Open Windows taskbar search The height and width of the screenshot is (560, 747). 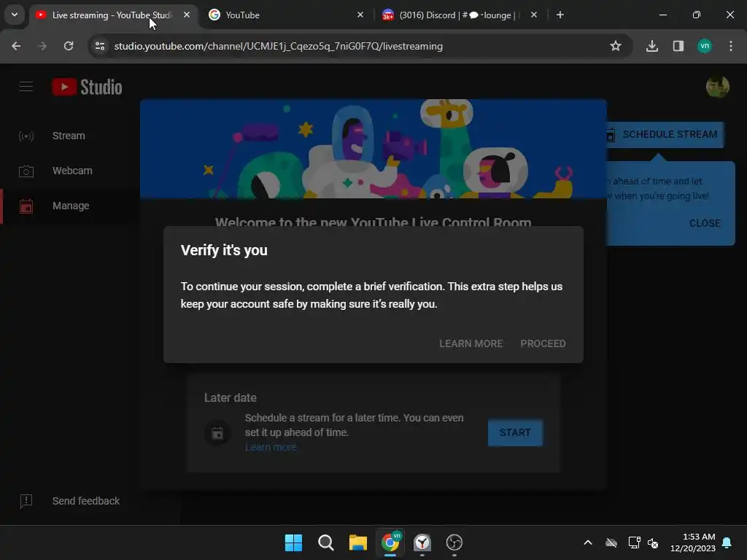pyautogui.click(x=326, y=542)
